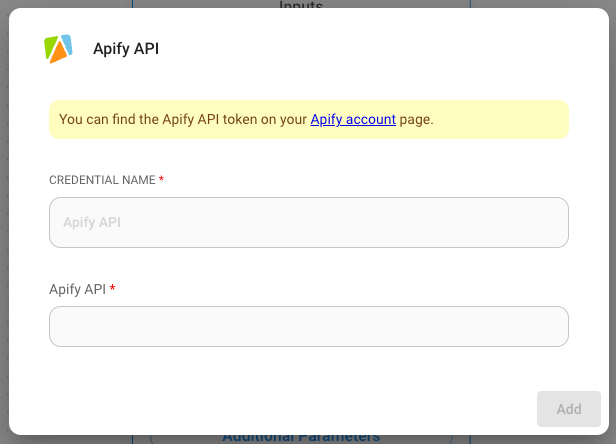Focus the Credential Name input field
The height and width of the screenshot is (444, 616).
[x=308, y=222]
